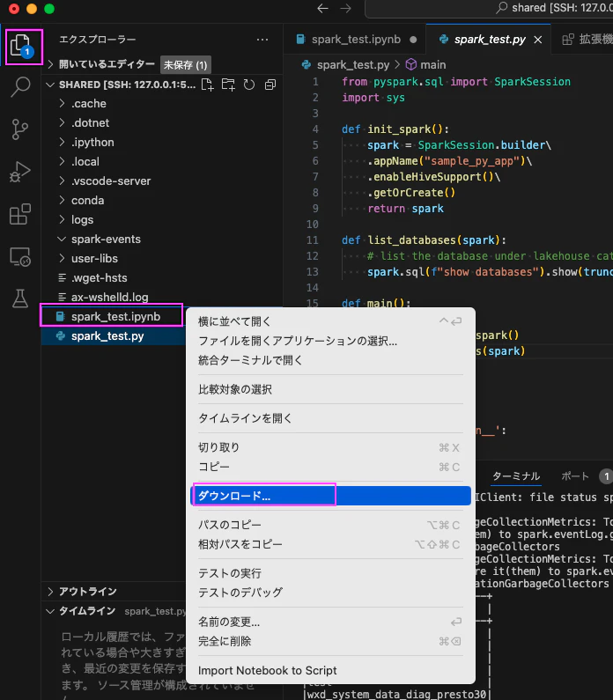
Task: Choose Import Notebook to Script menu entry
Action: tap(330, 671)
